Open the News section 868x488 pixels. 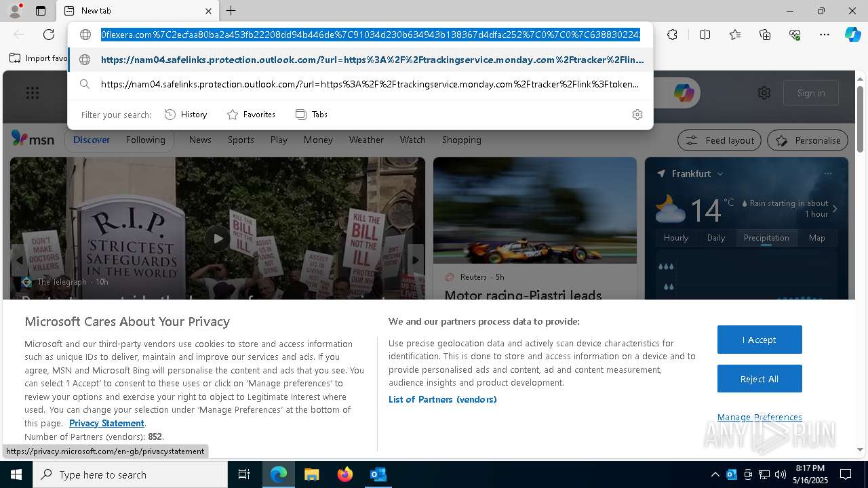200,140
